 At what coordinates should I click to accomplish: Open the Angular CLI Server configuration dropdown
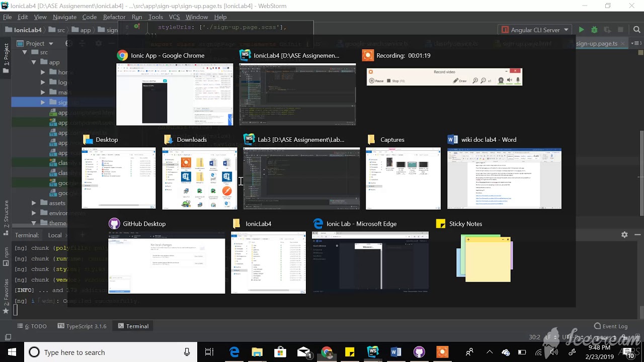pyautogui.click(x=535, y=30)
